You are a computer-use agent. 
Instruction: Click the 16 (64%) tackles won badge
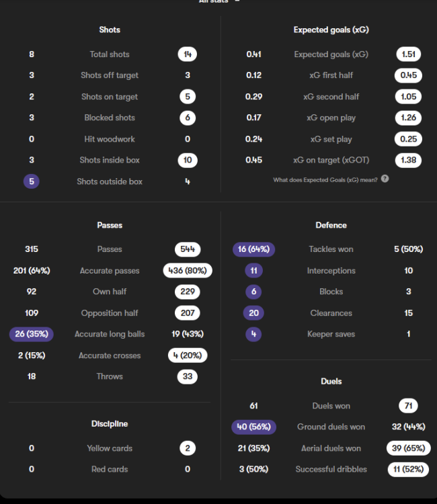[x=253, y=249]
